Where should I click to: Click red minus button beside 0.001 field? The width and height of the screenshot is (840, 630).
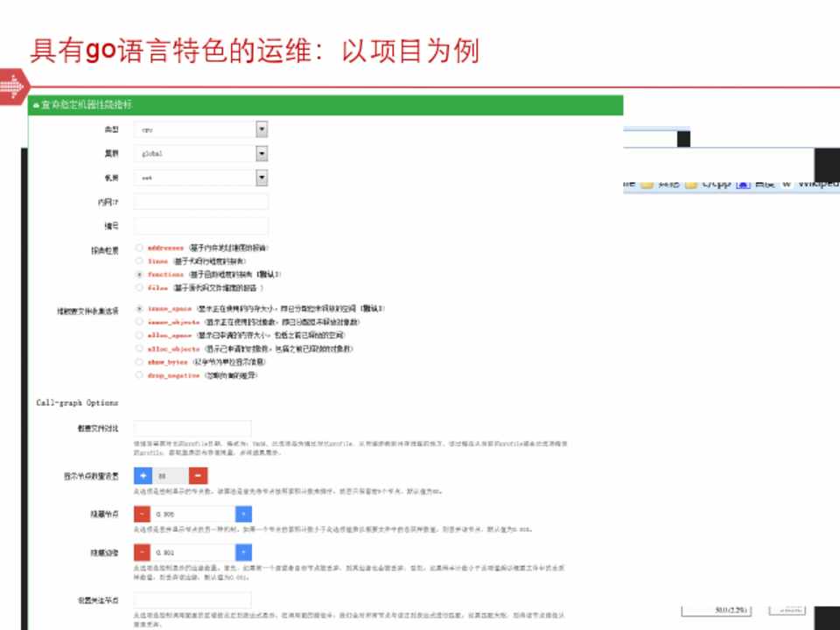[x=143, y=552]
